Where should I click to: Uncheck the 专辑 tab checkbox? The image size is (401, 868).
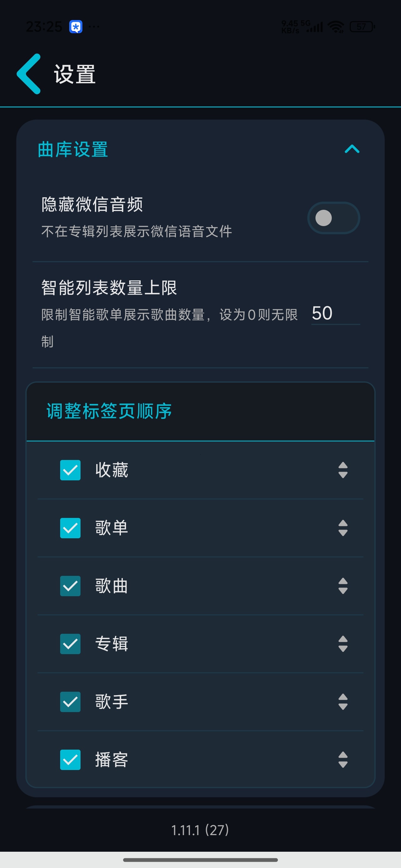[x=70, y=643]
